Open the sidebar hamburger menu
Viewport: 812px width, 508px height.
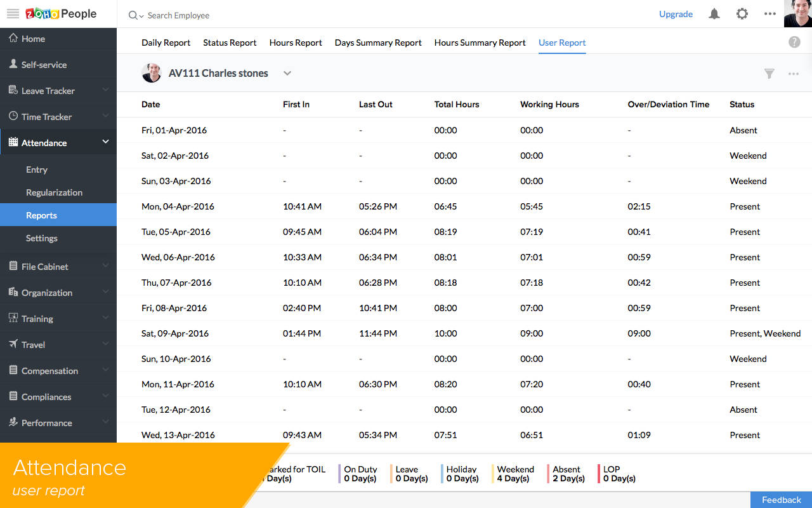tap(12, 13)
